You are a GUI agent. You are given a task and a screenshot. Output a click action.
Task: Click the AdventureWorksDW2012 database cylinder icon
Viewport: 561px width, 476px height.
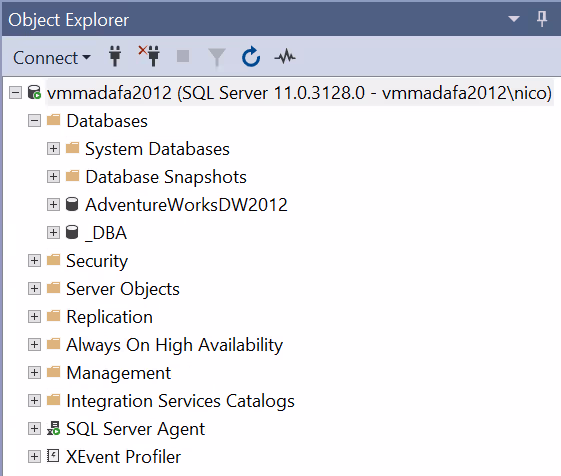pyautogui.click(x=72, y=204)
